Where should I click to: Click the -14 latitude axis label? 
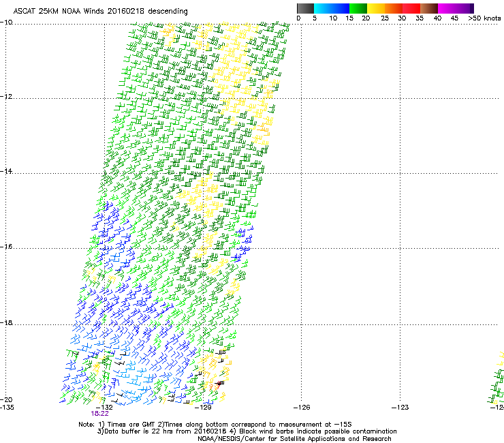(x=6, y=171)
